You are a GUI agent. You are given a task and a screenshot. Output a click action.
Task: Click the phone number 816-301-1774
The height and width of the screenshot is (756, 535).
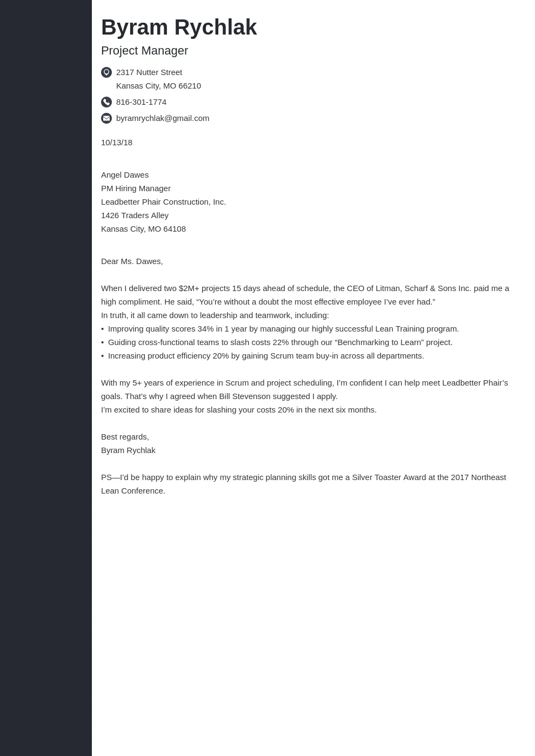pyautogui.click(x=141, y=102)
